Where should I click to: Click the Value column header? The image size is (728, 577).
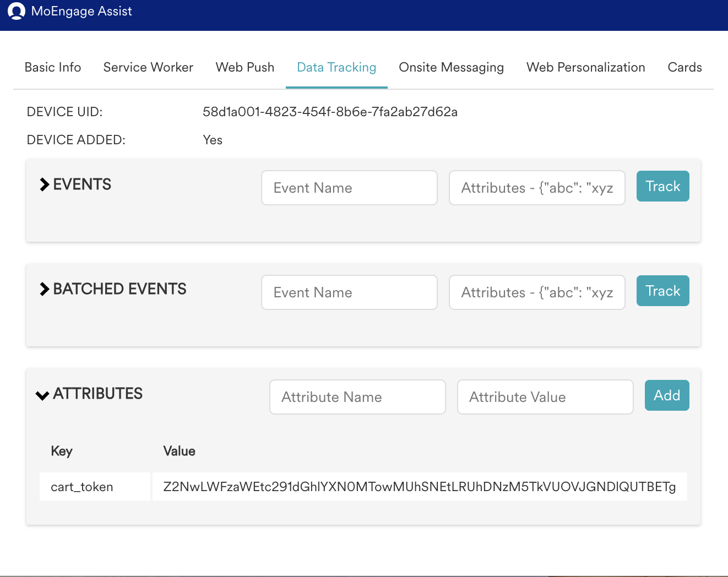pyautogui.click(x=180, y=451)
